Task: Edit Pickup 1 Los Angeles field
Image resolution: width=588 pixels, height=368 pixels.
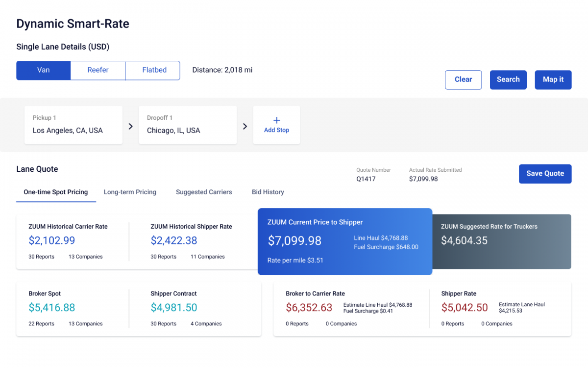Action: 73,125
